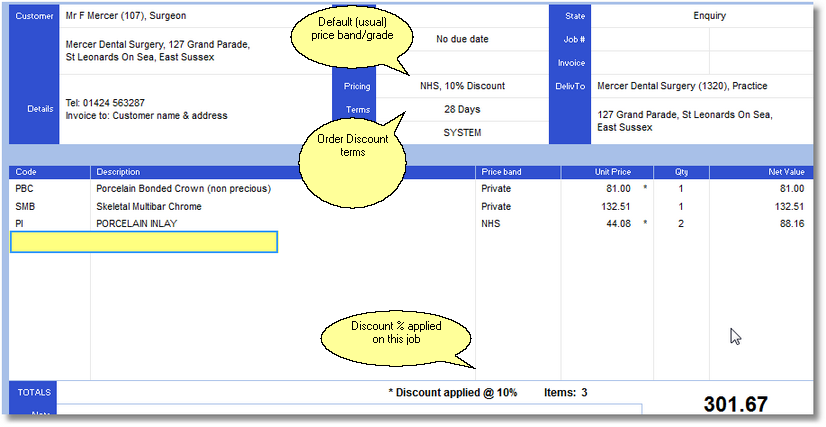Click the Qty value 2 for Porcelain Inlay
The image size is (826, 427).
click(x=681, y=224)
